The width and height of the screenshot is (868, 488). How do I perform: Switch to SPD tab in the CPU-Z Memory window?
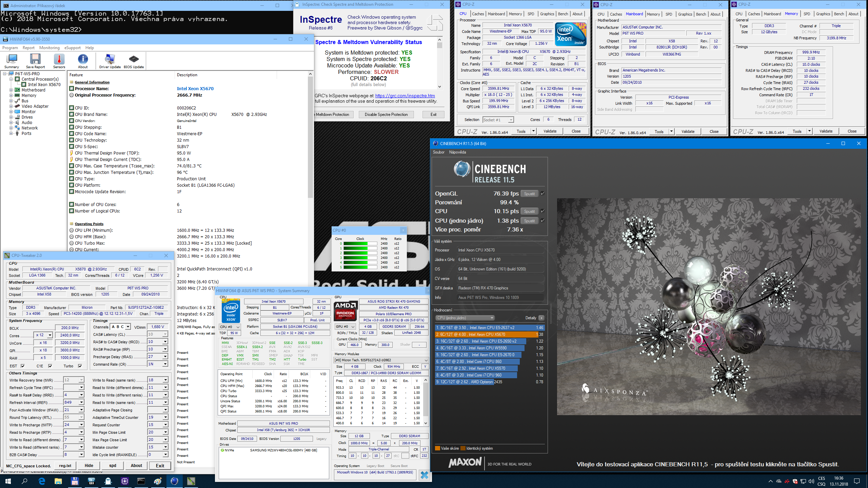tap(807, 14)
